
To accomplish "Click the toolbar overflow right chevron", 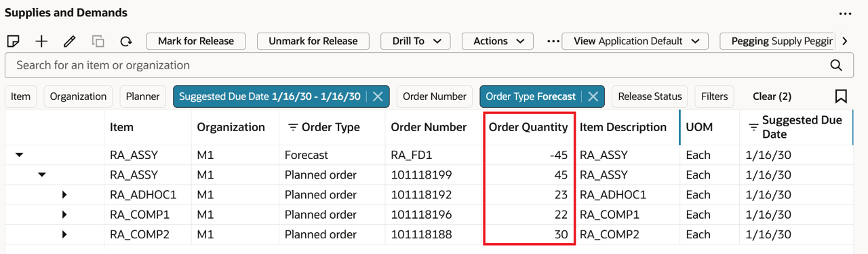I will (844, 41).
